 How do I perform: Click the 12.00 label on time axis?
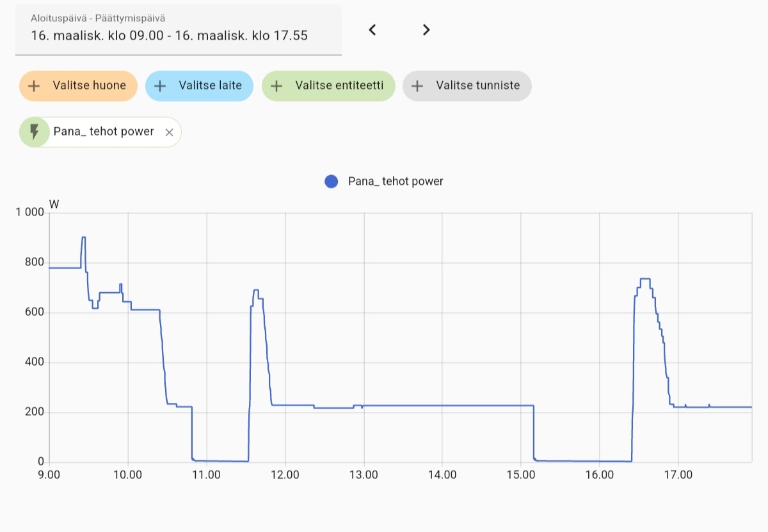(x=285, y=475)
